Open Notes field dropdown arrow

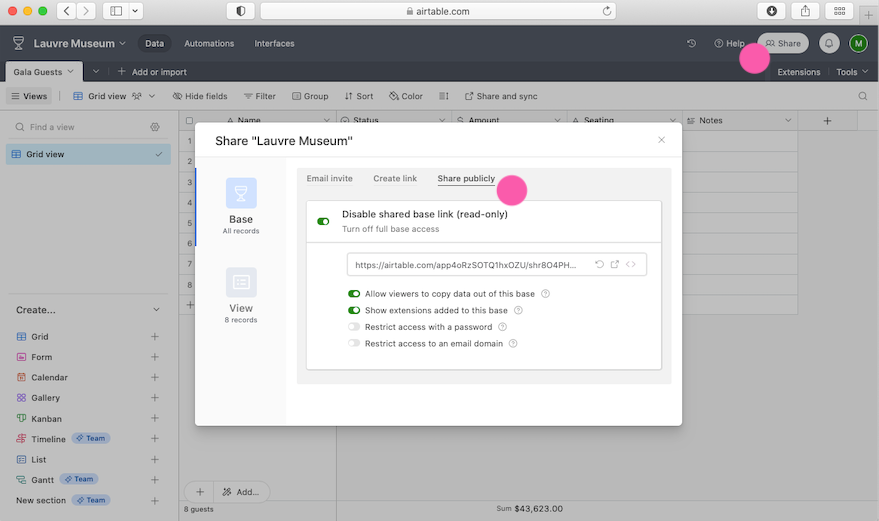(788, 121)
